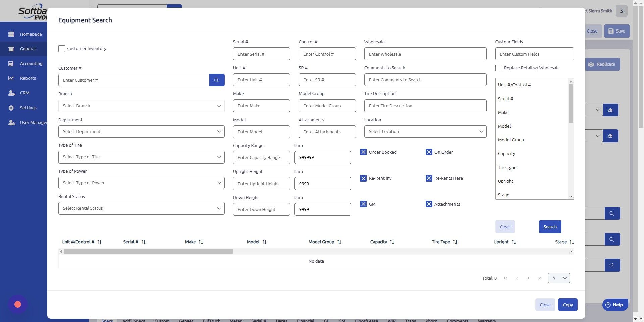644x322 pixels.
Task: Open Help using the question mark icon
Action: pyautogui.click(x=608, y=305)
